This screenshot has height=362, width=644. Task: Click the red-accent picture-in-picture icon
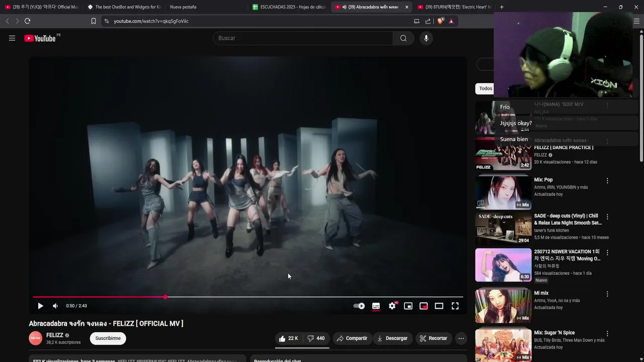[424, 306]
